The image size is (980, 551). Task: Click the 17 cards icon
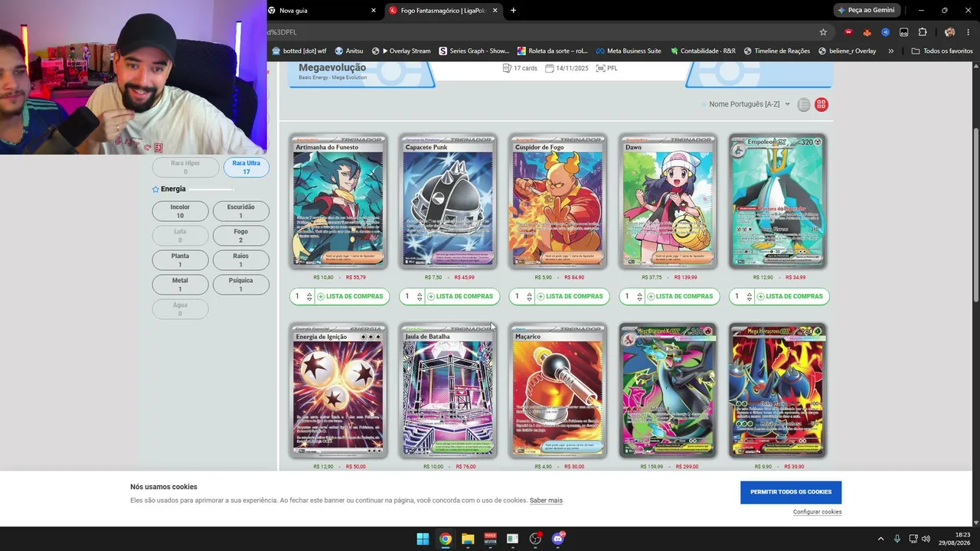pyautogui.click(x=507, y=68)
